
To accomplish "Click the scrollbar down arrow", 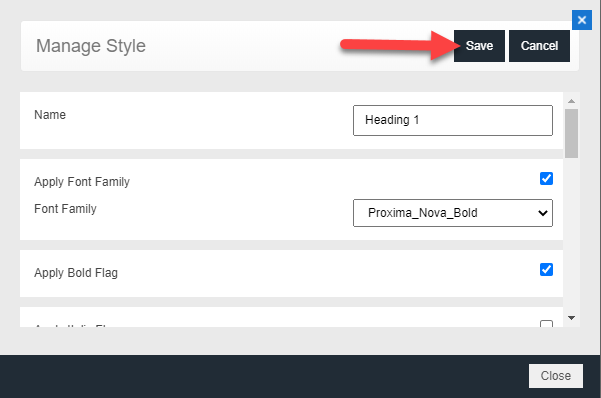I will coord(571,318).
